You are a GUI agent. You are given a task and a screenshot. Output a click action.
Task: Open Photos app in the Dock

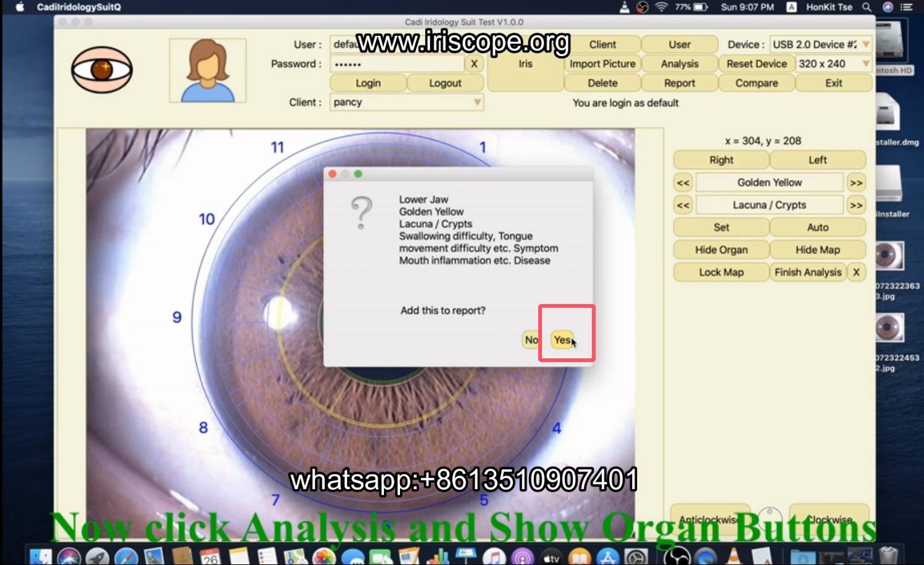(323, 556)
